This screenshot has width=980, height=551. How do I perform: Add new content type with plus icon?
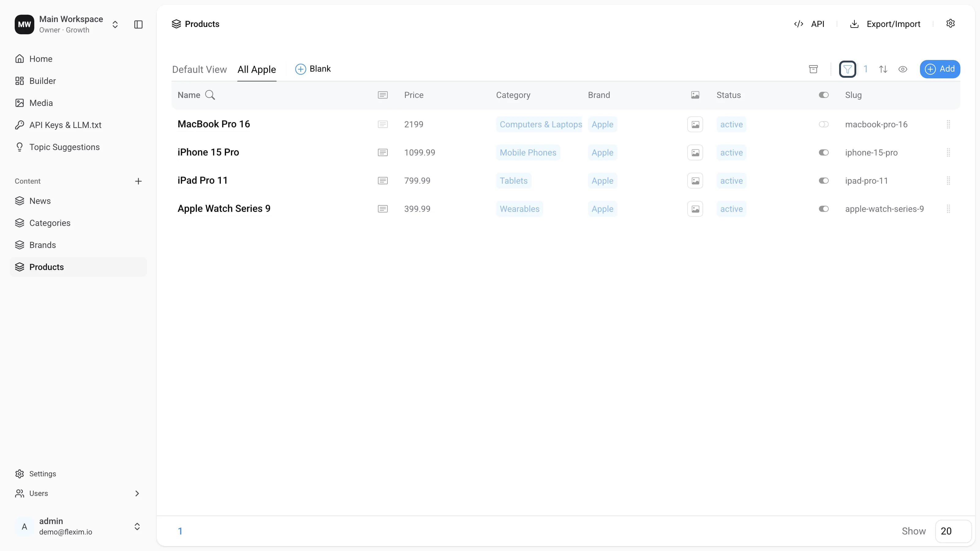pos(138,182)
